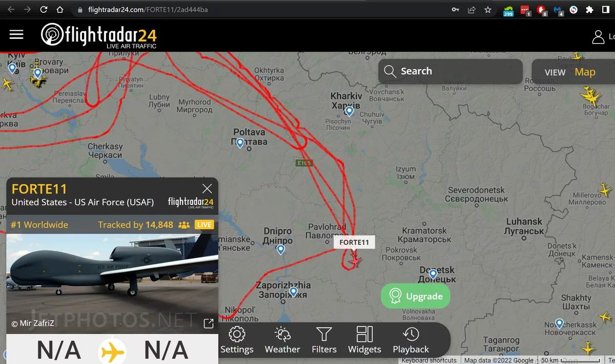Open aircraft photo in new window icon
Image resolution: width=615 pixels, height=364 pixels.
click(x=209, y=323)
